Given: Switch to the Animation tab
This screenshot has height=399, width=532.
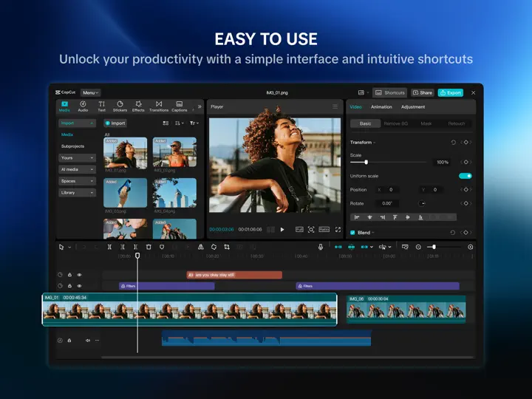Looking at the screenshot, I should 381,107.
